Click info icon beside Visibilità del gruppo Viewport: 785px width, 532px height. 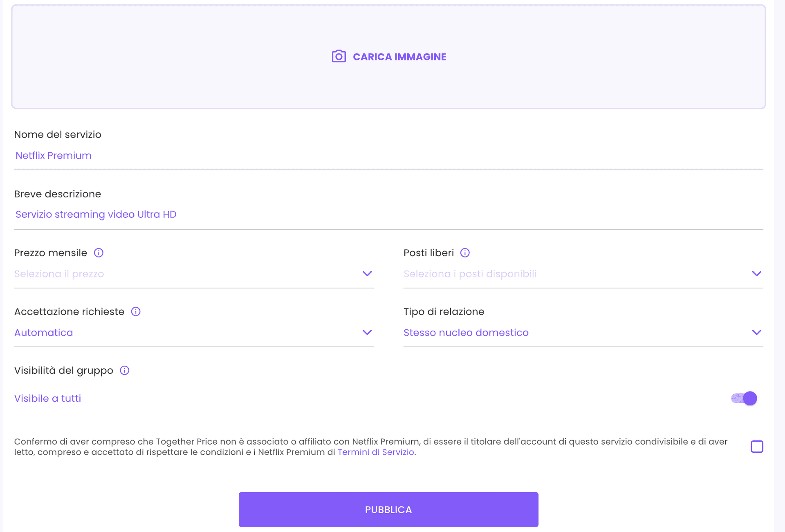point(125,371)
